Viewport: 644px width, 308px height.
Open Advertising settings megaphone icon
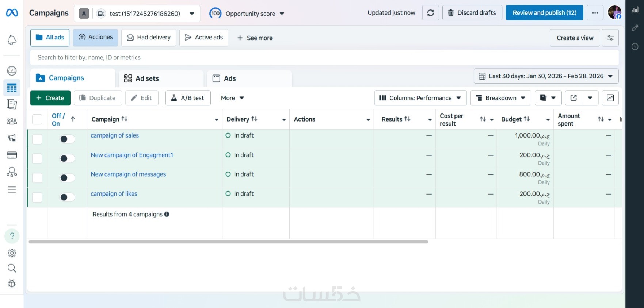tap(12, 138)
